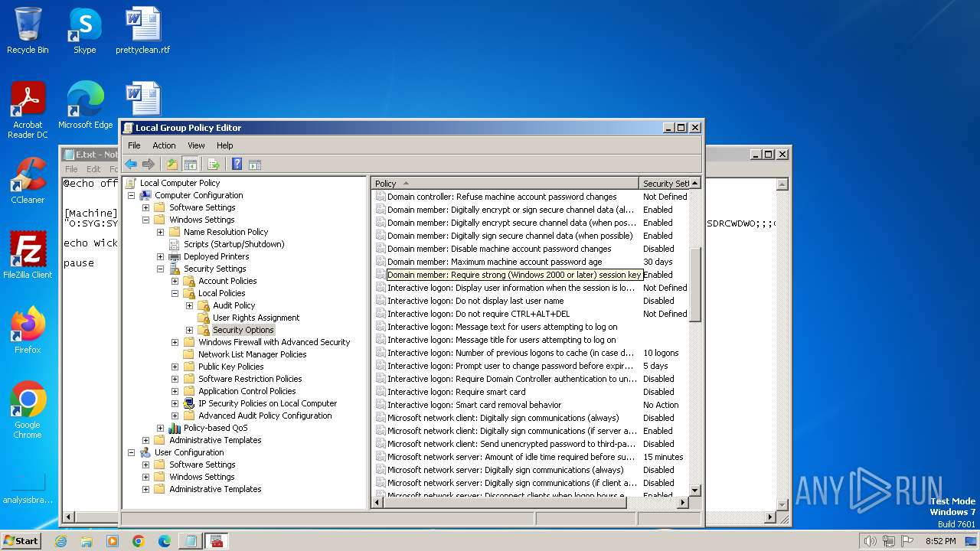This screenshot has width=980, height=551.
Task: Click the Export List toolbar icon
Action: click(x=214, y=164)
